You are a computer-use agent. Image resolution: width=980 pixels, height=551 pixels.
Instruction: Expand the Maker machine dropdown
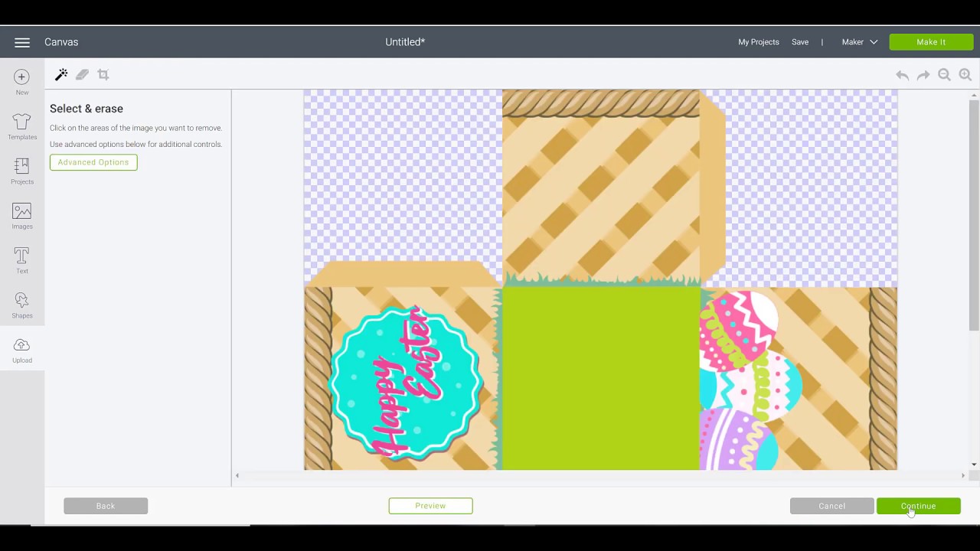[x=860, y=42]
